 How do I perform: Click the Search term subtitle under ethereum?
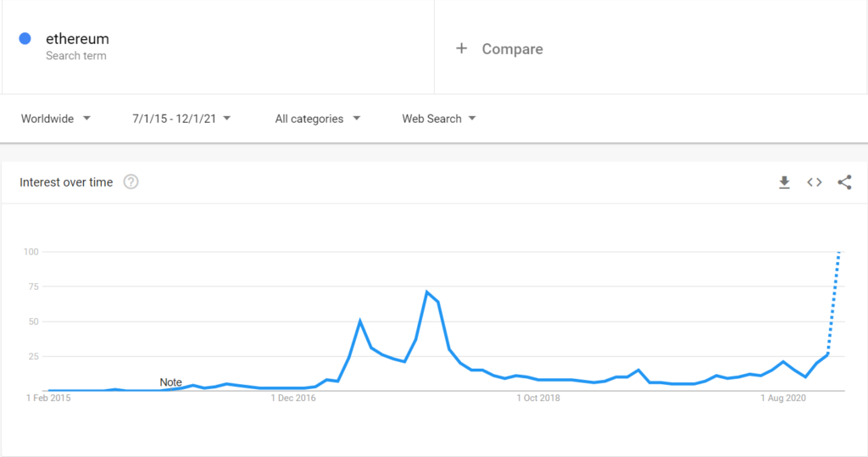coord(75,56)
